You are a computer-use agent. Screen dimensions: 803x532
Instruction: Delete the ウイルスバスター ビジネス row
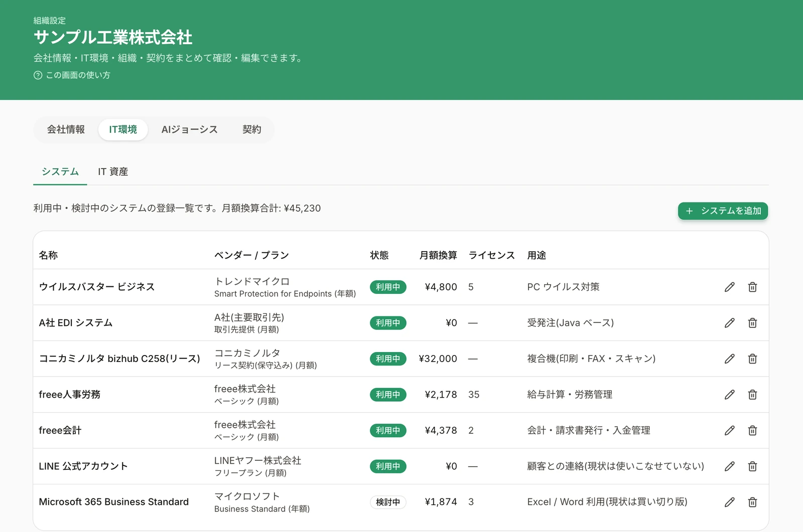pyautogui.click(x=752, y=287)
